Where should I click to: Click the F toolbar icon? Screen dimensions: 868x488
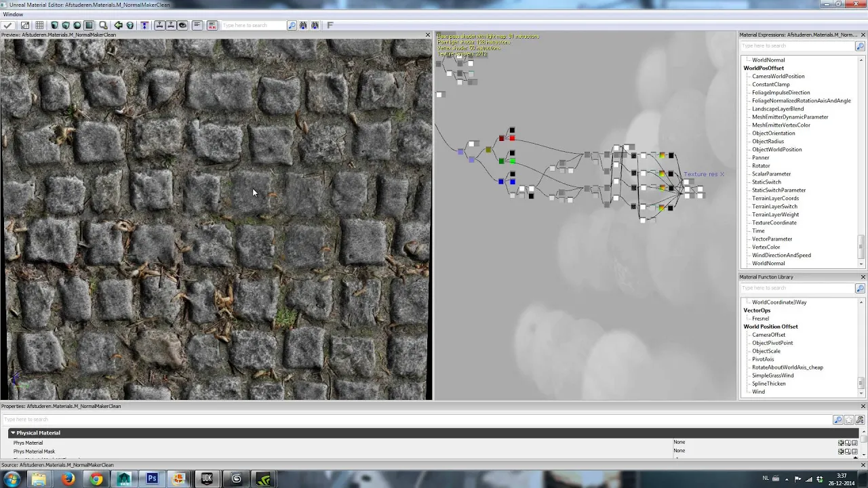pos(330,25)
